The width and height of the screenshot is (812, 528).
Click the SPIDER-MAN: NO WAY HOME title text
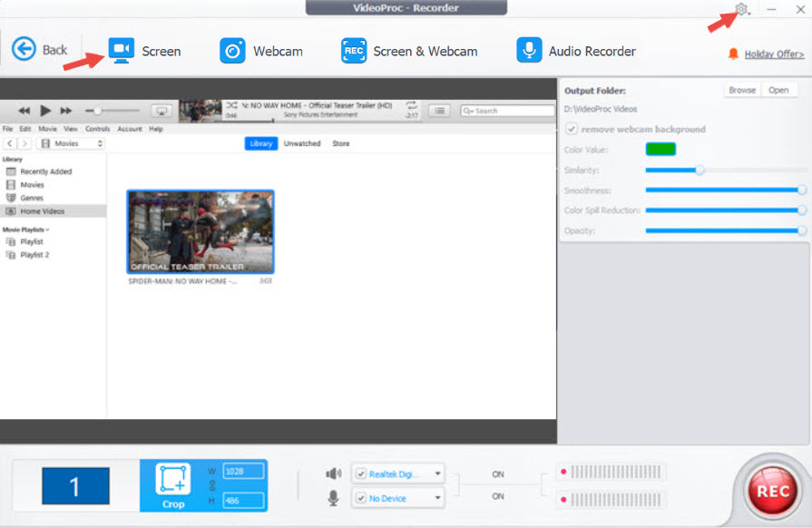[182, 281]
